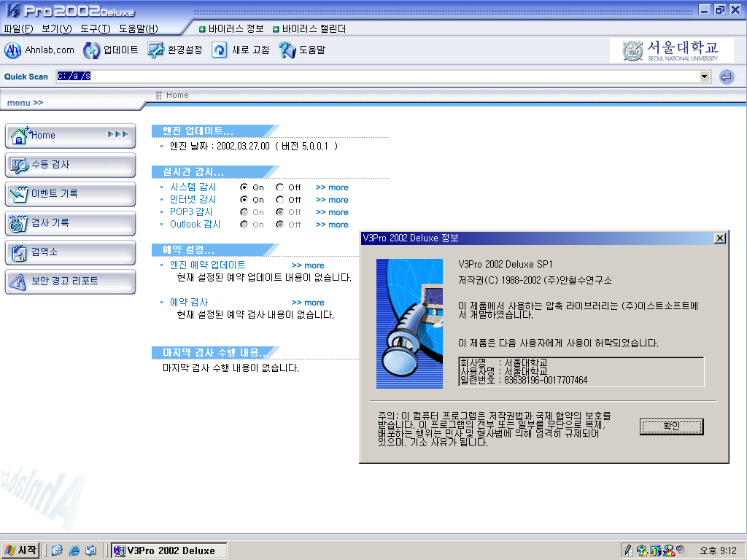Click serial number 83638196-0017707464 text

point(546,380)
